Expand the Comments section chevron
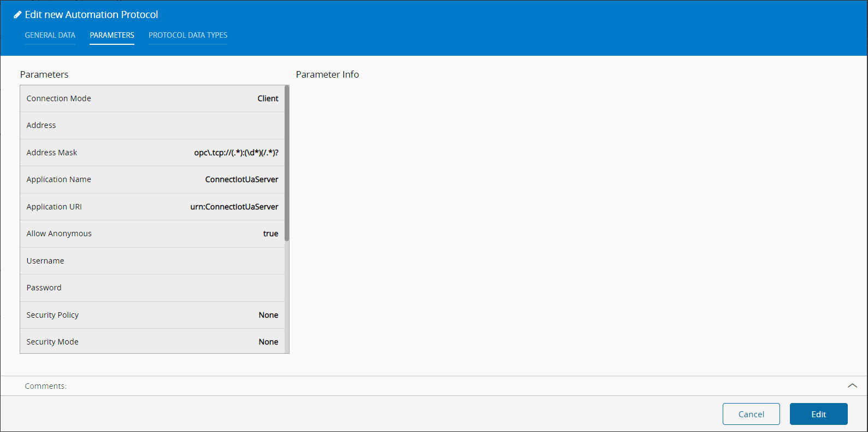868x432 pixels. pyautogui.click(x=852, y=386)
